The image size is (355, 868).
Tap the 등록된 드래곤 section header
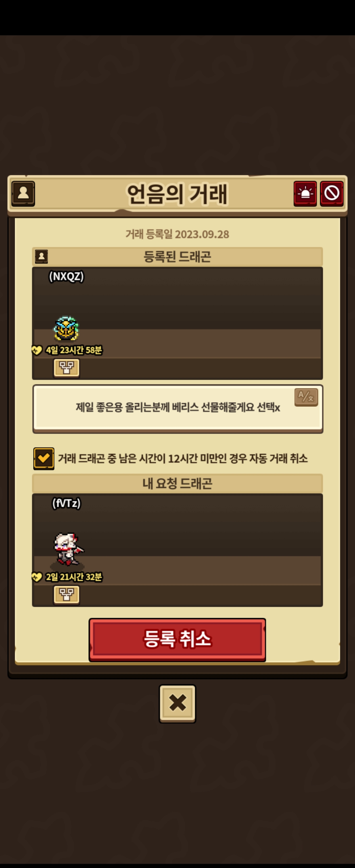177,257
